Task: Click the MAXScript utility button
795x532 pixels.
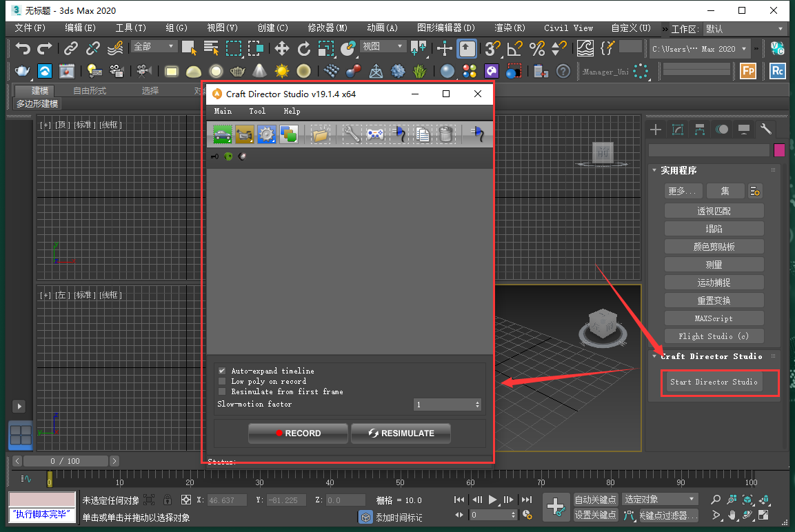Action: point(714,318)
